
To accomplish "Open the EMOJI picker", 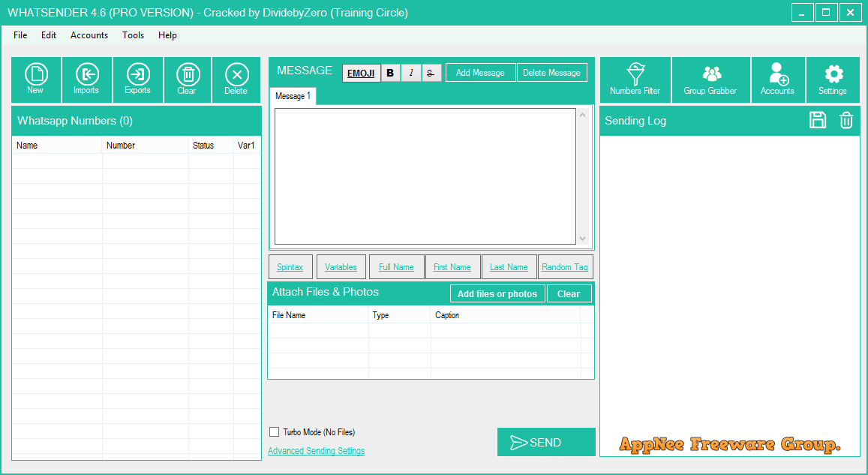I will pyautogui.click(x=361, y=73).
